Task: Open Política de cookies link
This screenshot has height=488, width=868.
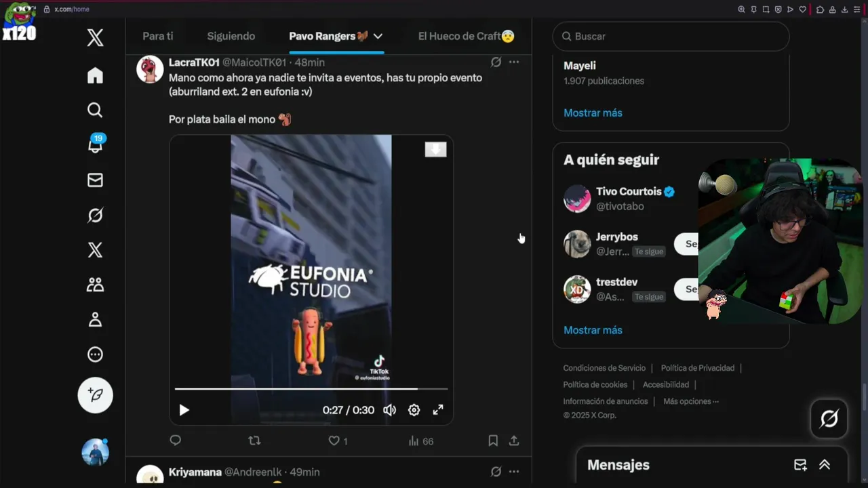Action: tap(595, 384)
